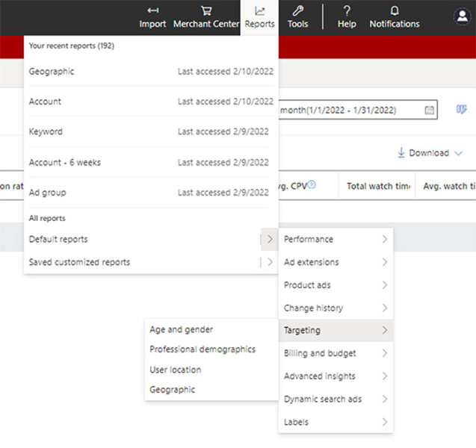This screenshot has height=448, width=476.
Task: Open Merchant Center from the top bar
Action: pyautogui.click(x=206, y=11)
